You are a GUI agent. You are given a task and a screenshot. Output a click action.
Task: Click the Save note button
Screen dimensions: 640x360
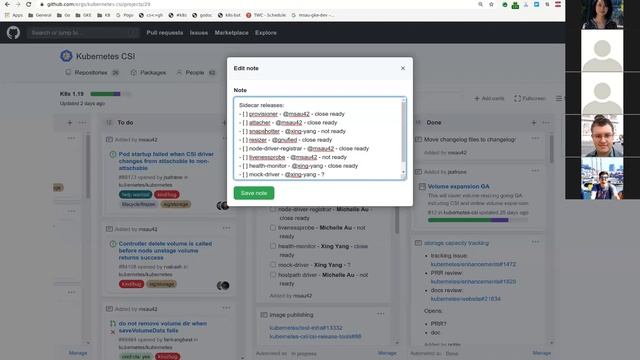[x=254, y=193]
